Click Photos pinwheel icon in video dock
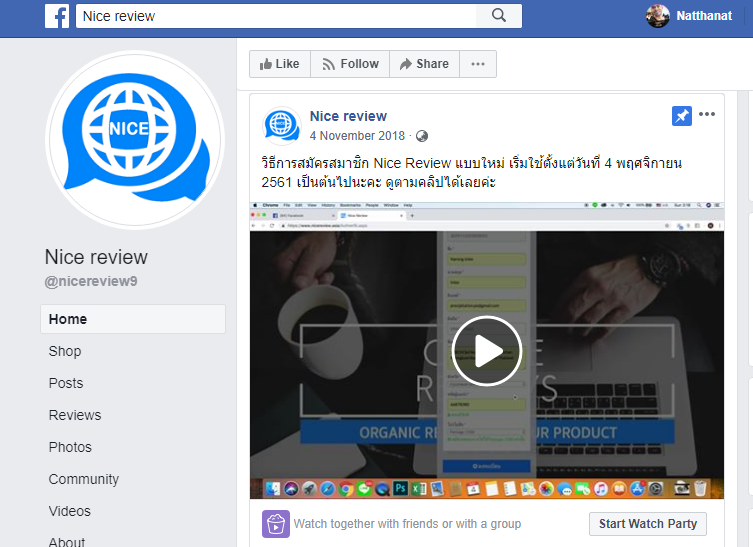The width and height of the screenshot is (753, 547). coord(546,489)
